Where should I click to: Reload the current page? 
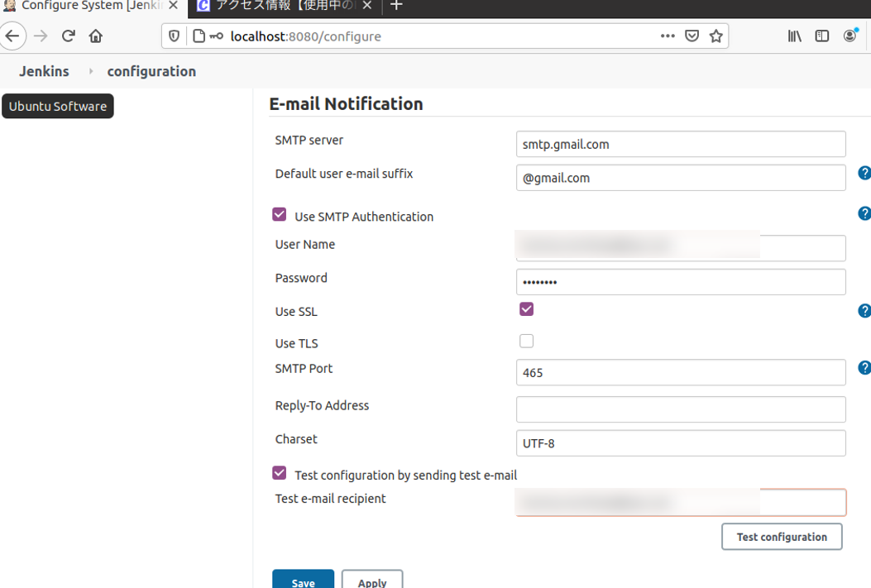click(x=69, y=36)
